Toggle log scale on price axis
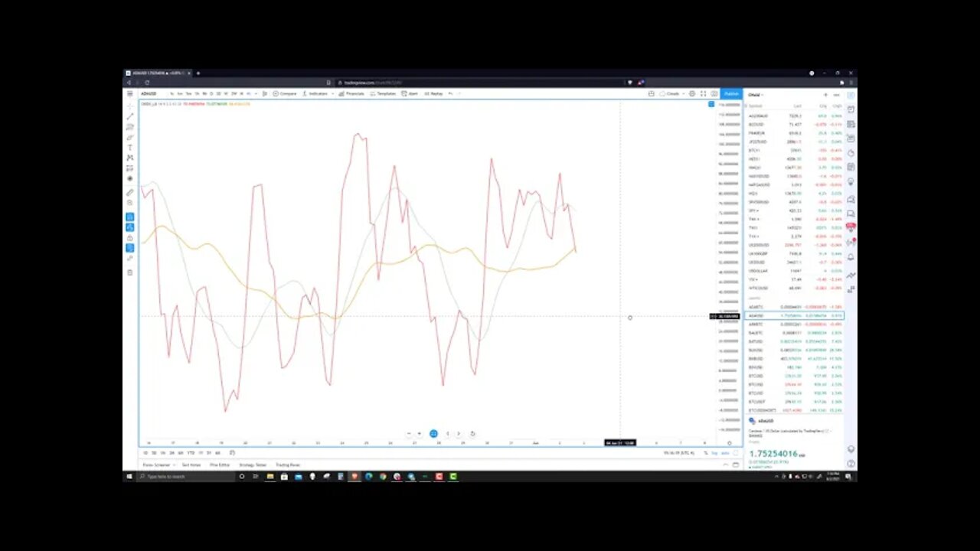Viewport: 980px width, 551px height. [x=714, y=453]
